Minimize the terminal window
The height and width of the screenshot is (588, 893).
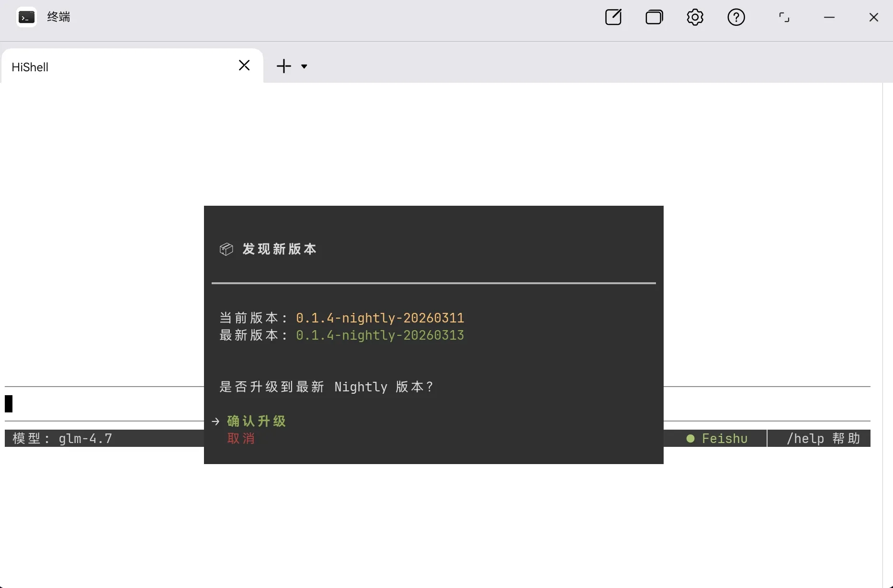pos(829,17)
